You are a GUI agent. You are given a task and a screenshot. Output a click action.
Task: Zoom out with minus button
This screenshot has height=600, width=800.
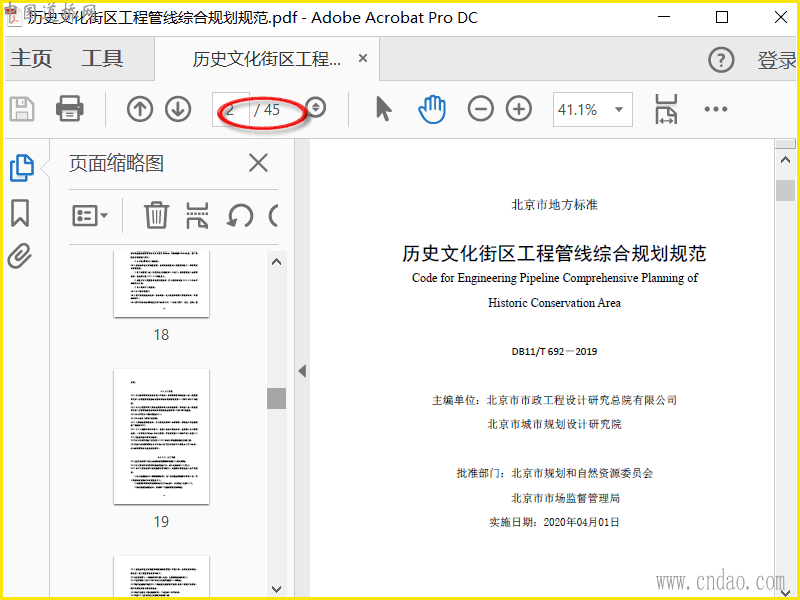[x=481, y=109]
